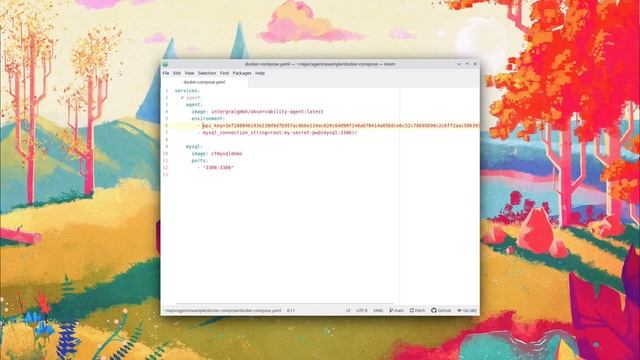Close the Atom window

click(475, 64)
